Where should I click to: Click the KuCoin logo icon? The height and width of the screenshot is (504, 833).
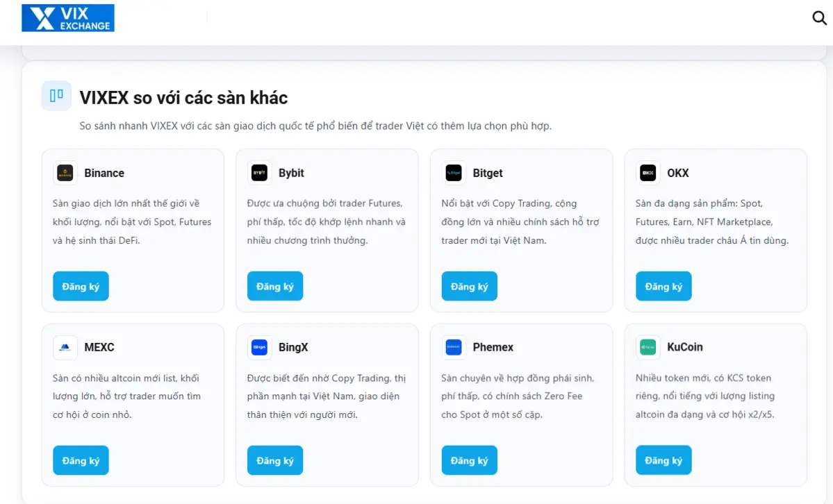[648, 347]
